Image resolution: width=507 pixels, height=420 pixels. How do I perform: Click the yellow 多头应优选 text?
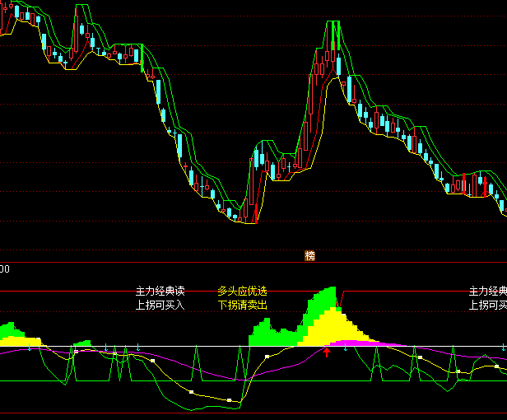[x=243, y=292]
